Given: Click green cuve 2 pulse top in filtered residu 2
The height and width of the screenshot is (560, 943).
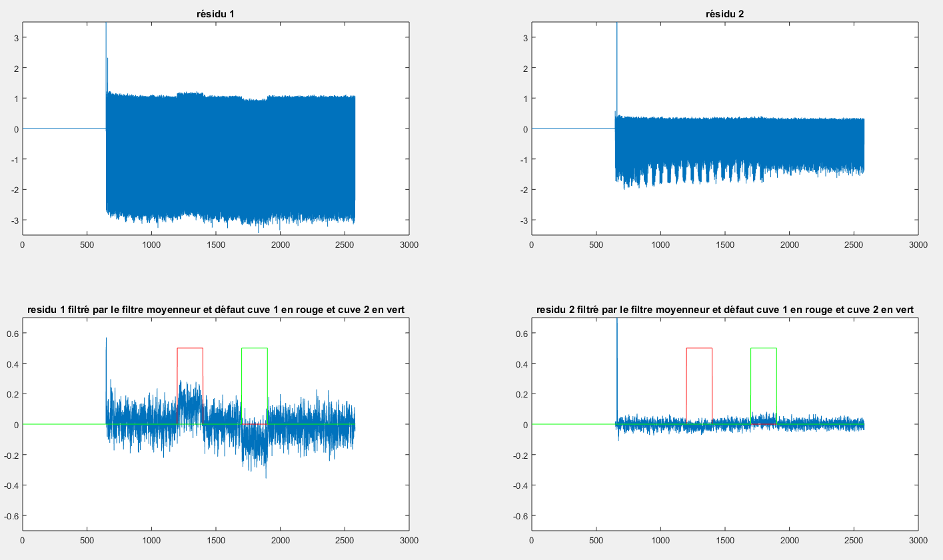Looking at the screenshot, I should tap(764, 348).
